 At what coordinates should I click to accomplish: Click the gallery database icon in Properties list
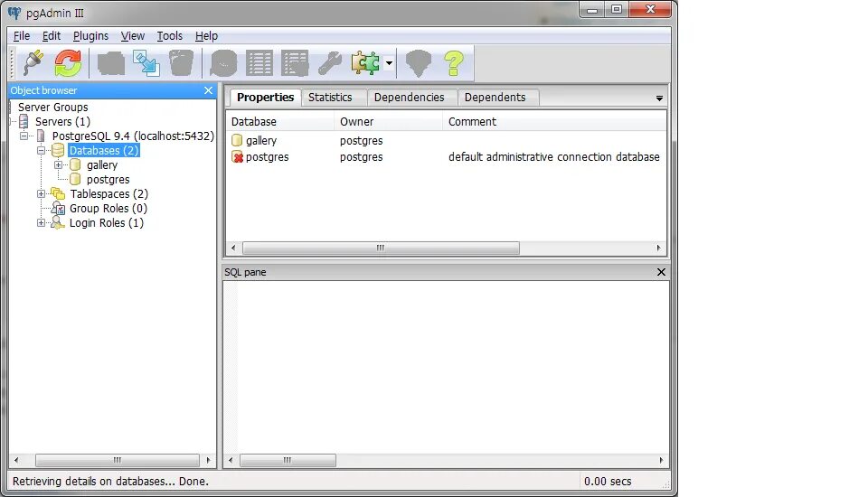[237, 141]
